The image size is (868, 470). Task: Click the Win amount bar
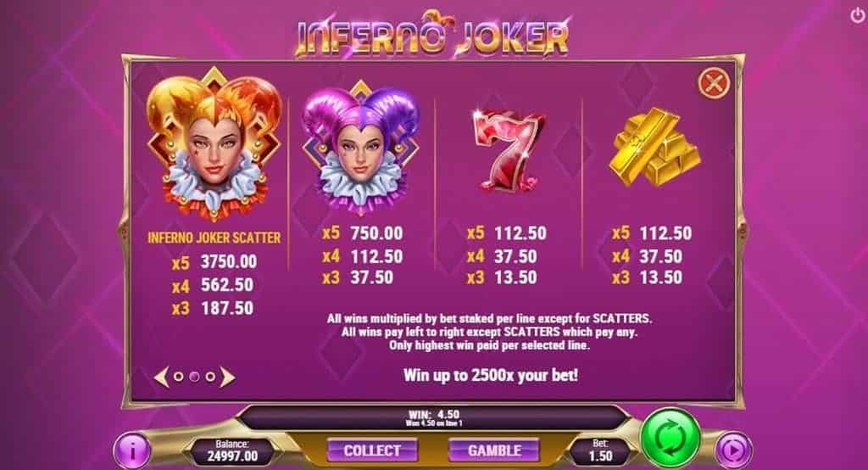click(434, 417)
